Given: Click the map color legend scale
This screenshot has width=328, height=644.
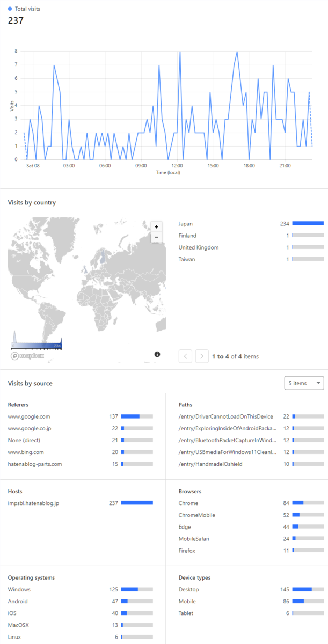Looking at the screenshot, I should [x=37, y=346].
